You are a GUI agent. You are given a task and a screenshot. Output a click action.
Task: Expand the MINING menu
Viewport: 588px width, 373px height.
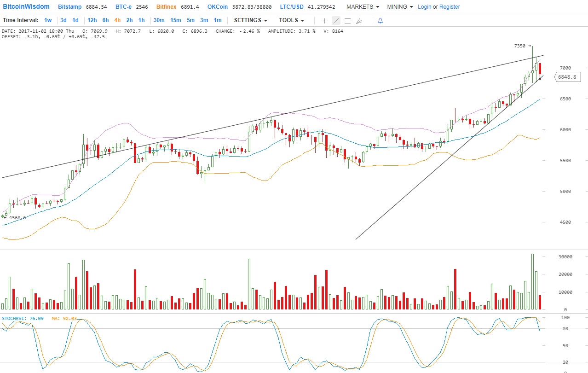400,7
